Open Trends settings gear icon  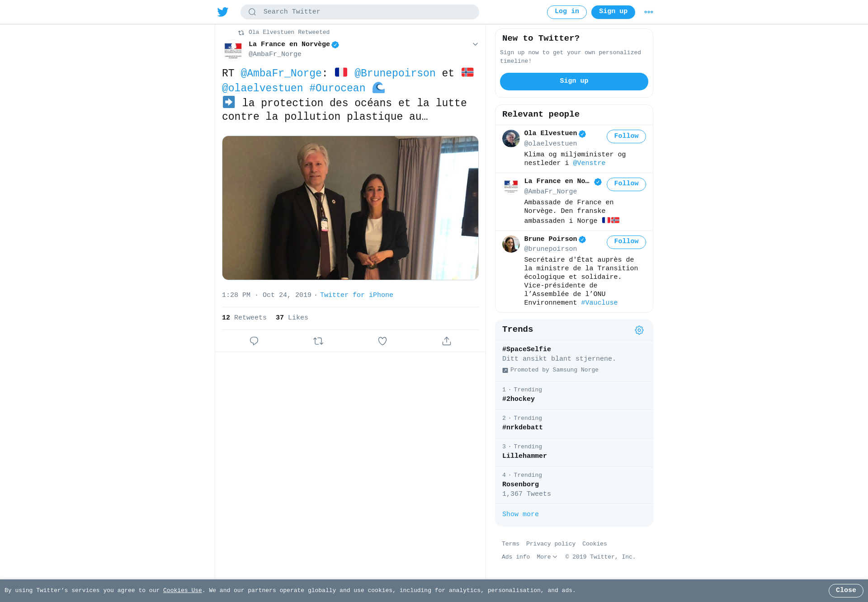pyautogui.click(x=639, y=330)
